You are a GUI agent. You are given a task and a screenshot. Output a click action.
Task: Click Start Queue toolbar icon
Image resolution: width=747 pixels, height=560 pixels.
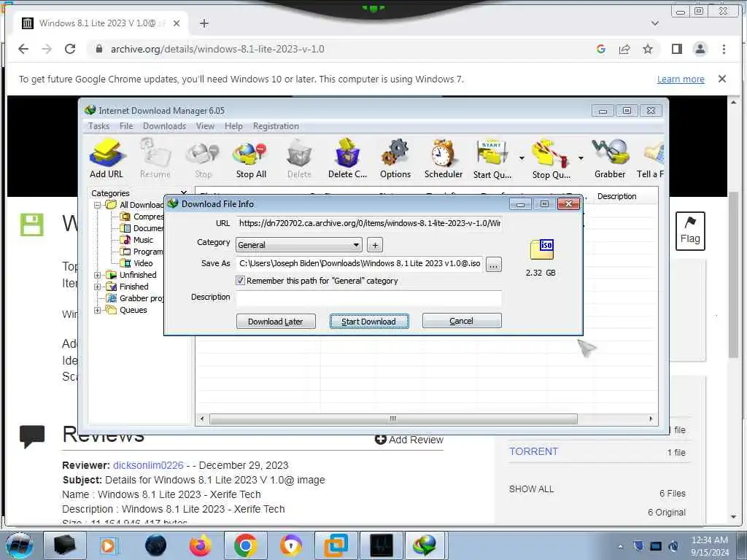click(492, 158)
